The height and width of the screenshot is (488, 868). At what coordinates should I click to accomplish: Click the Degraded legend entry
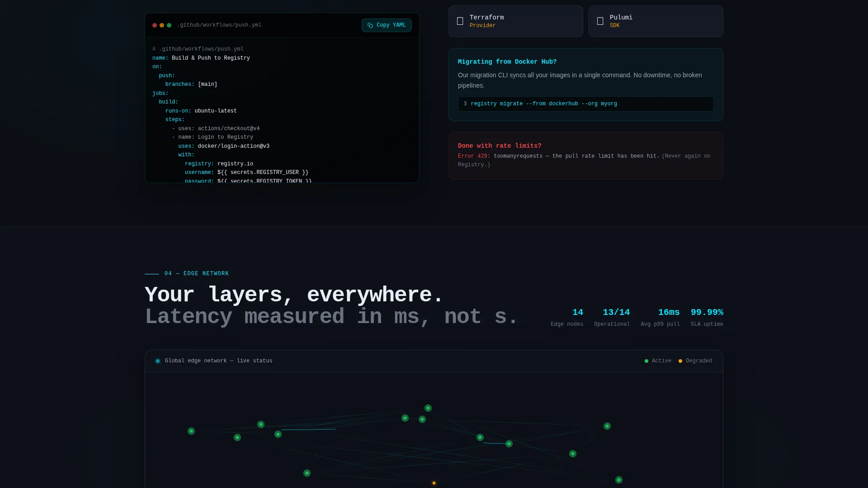(695, 361)
